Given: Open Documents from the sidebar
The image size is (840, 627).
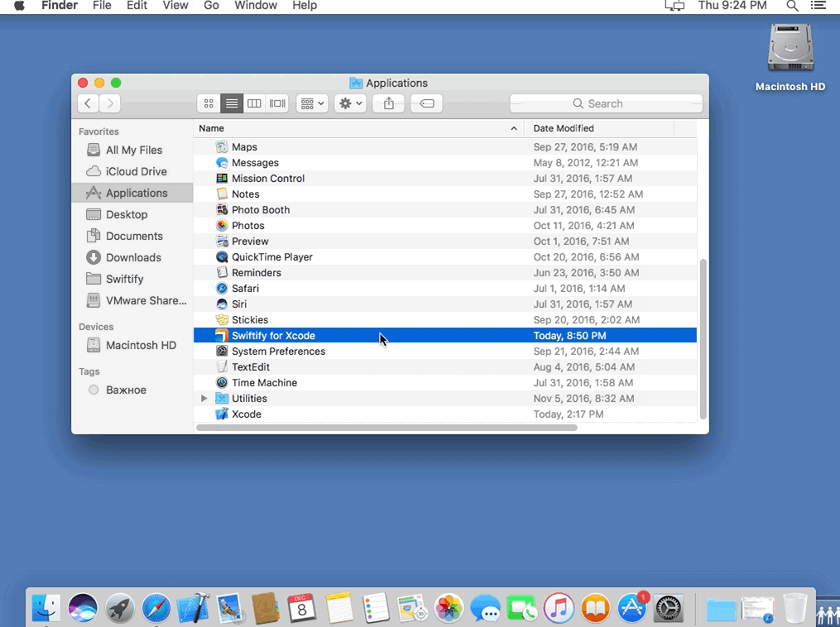Looking at the screenshot, I should tap(132, 236).
